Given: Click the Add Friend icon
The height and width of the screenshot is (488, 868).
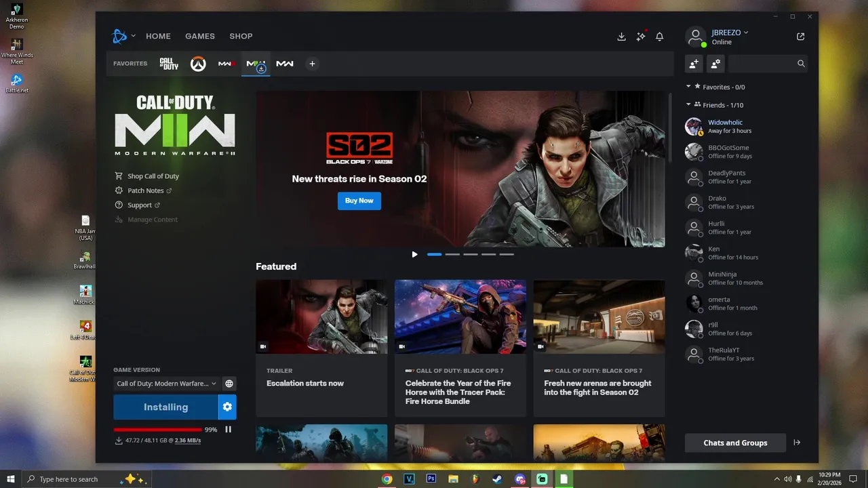Looking at the screenshot, I should point(694,64).
